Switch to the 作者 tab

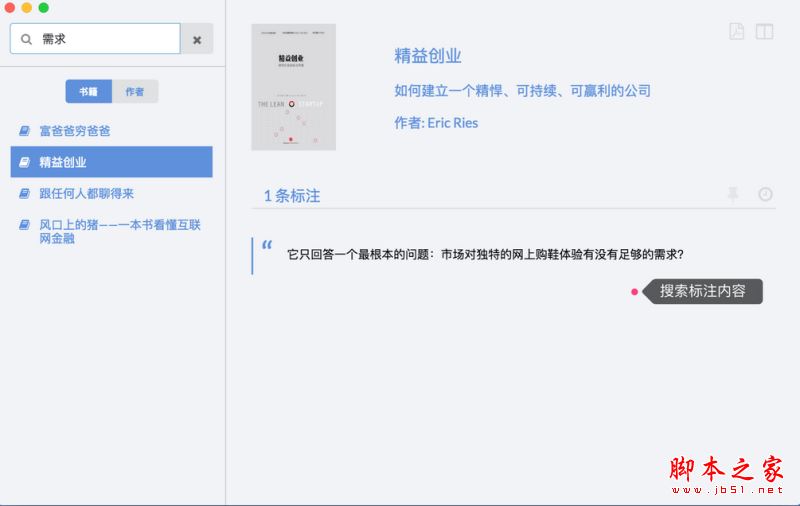point(135,91)
